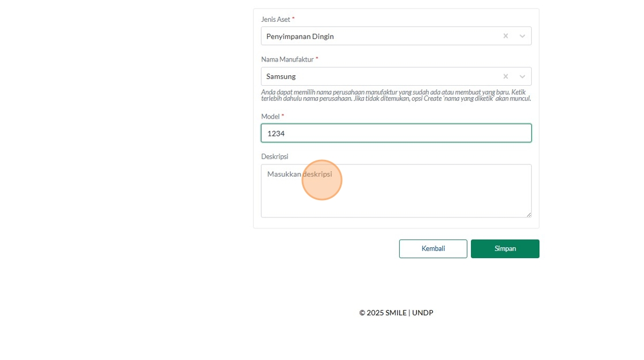Grab the Deskripsi textarea resize handle

click(x=528, y=215)
